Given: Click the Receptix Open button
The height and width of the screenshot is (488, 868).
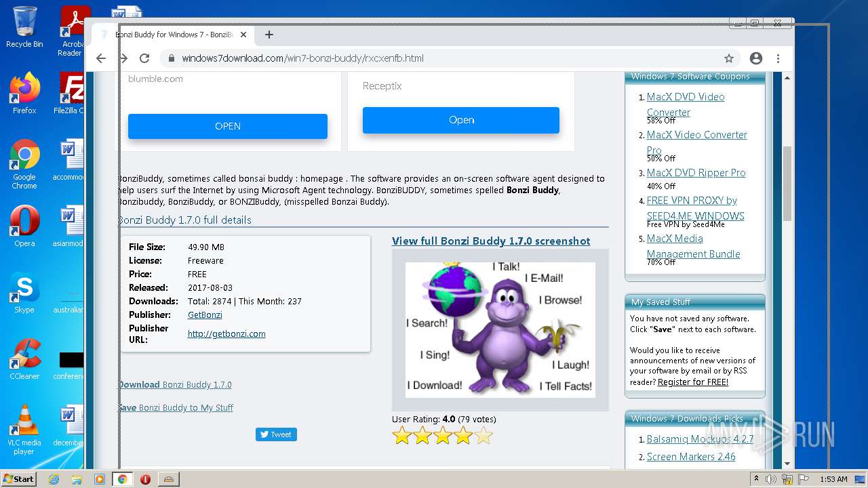Looking at the screenshot, I should click(461, 120).
